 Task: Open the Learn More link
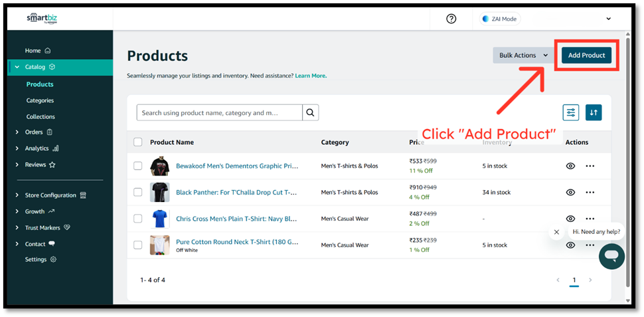(311, 76)
